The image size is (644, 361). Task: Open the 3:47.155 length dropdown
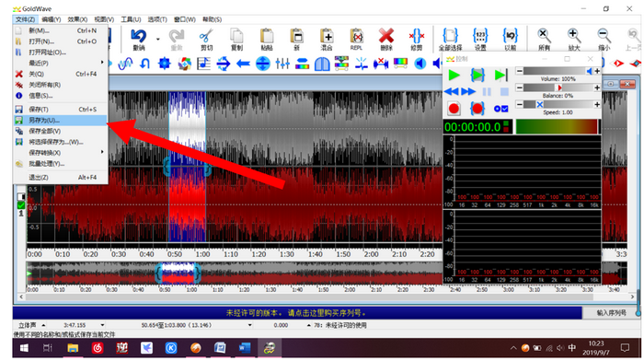pyautogui.click(x=102, y=325)
